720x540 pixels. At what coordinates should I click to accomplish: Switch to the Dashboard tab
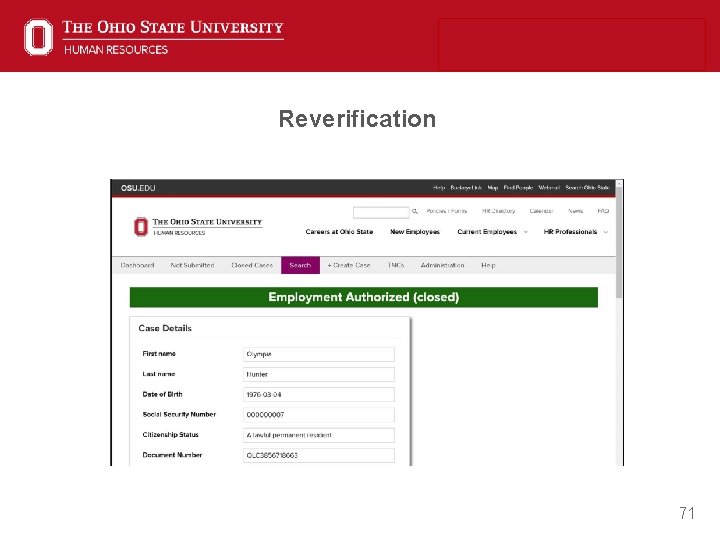(137, 265)
